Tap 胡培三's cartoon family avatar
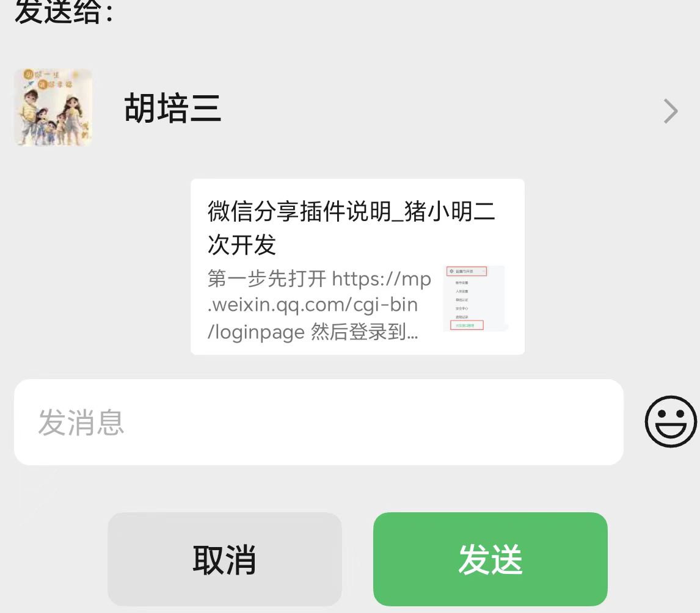Image resolution: width=700 pixels, height=613 pixels. [53, 107]
